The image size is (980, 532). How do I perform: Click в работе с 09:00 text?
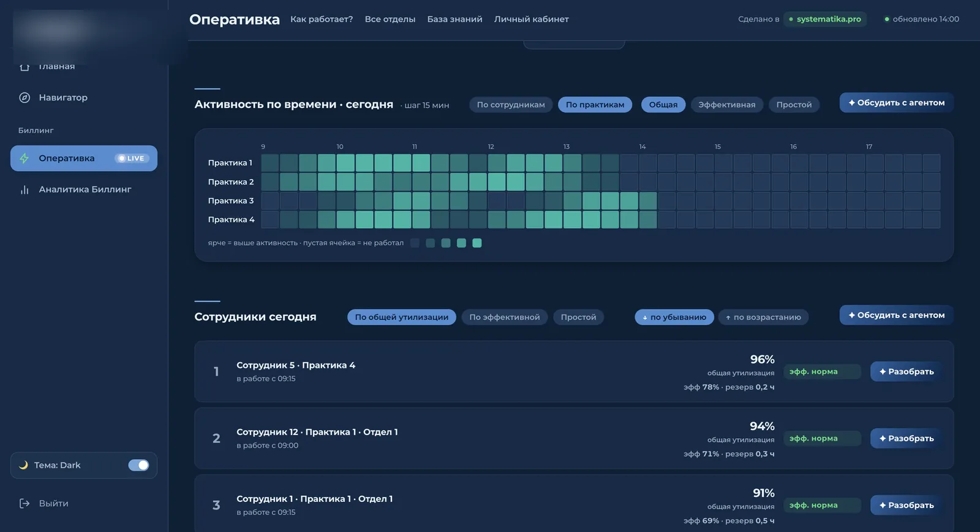click(x=268, y=446)
